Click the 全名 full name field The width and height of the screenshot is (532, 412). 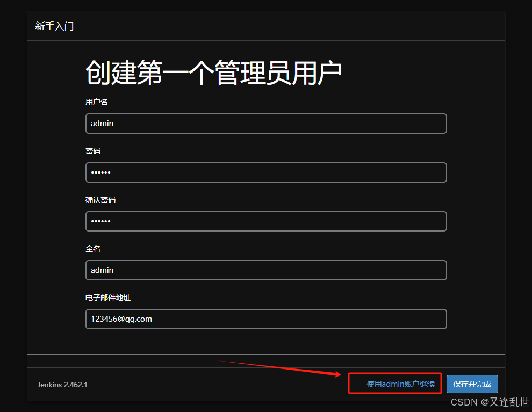coord(266,270)
